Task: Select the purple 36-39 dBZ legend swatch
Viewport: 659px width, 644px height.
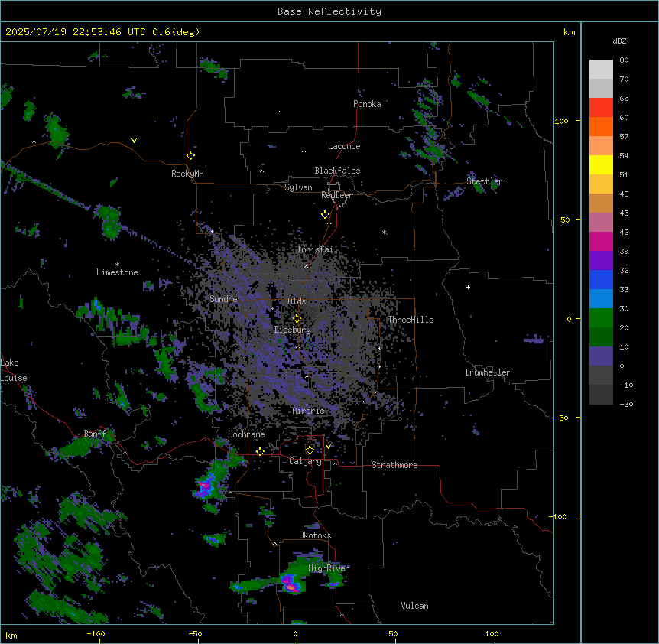Action: [601, 260]
